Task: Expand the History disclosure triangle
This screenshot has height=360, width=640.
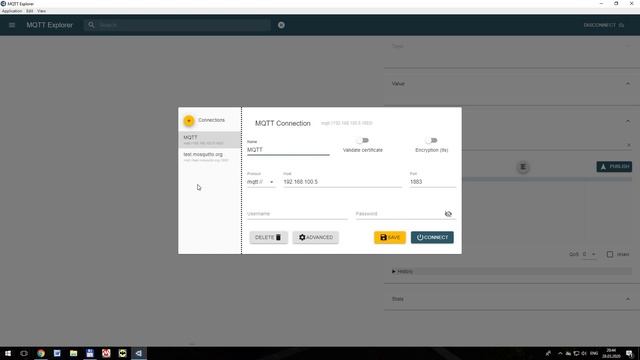Action: pos(394,271)
